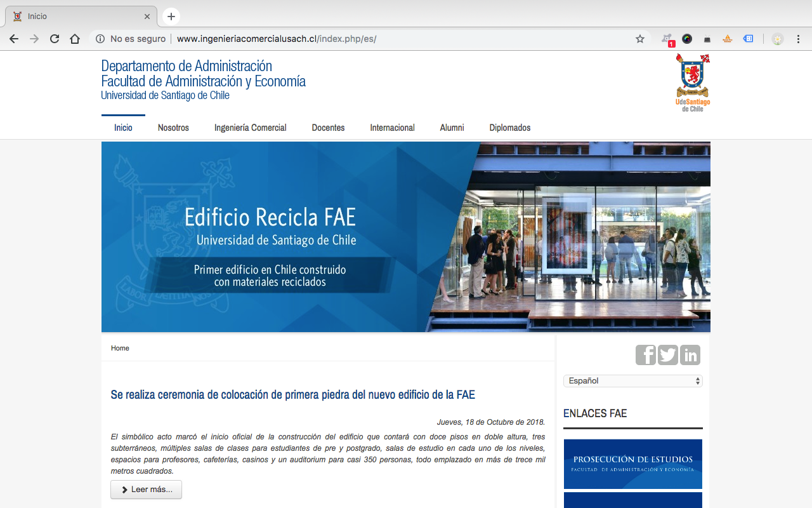The height and width of the screenshot is (508, 812).
Task: Open a new browser tab
Action: (x=171, y=17)
